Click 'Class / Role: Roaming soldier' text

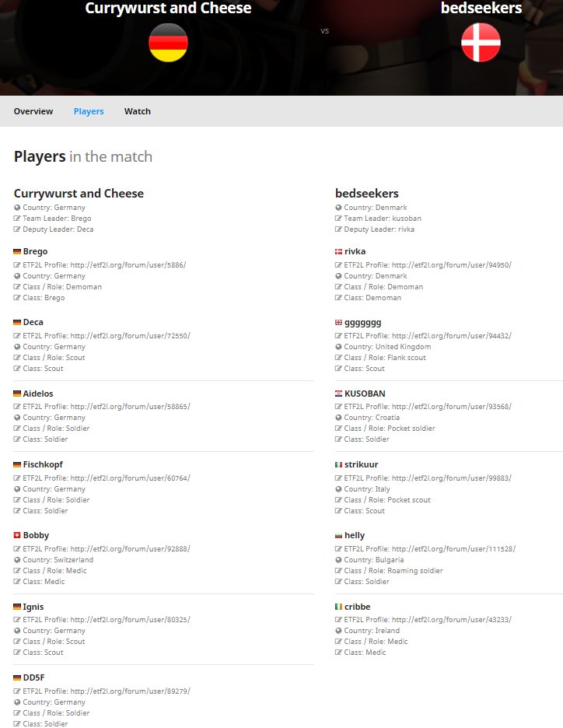[x=393, y=571]
